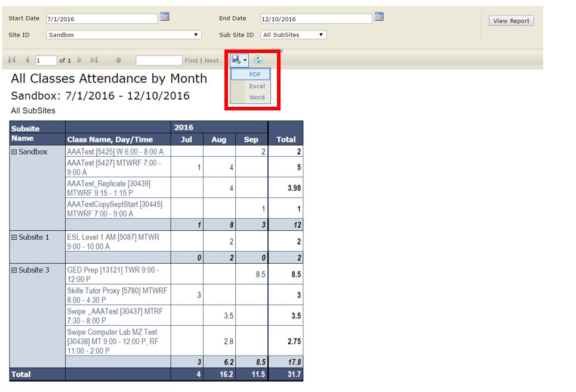Refresh the report with the green icon
Viewport: 576px width, 392px height.
[258, 60]
